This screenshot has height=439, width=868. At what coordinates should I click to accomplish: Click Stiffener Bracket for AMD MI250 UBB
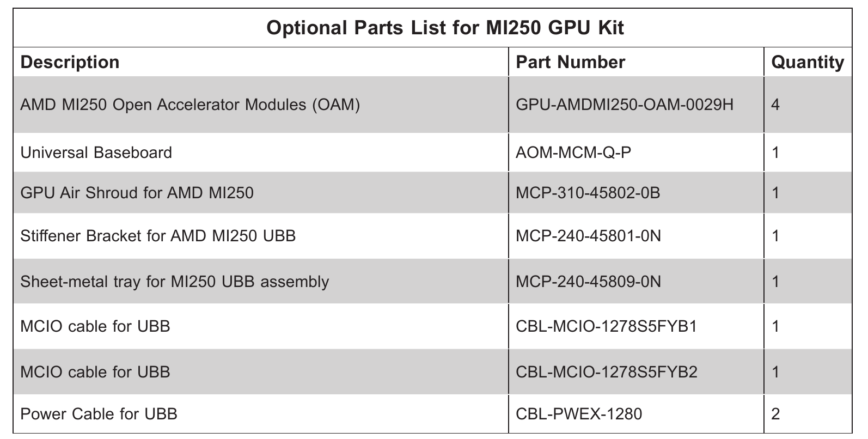158,236
